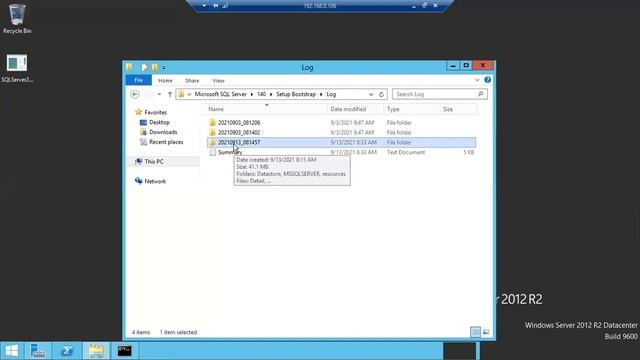Click Setup Bootstrap in breadcrumb path
Viewport: 640px width, 360px height.
(x=296, y=94)
